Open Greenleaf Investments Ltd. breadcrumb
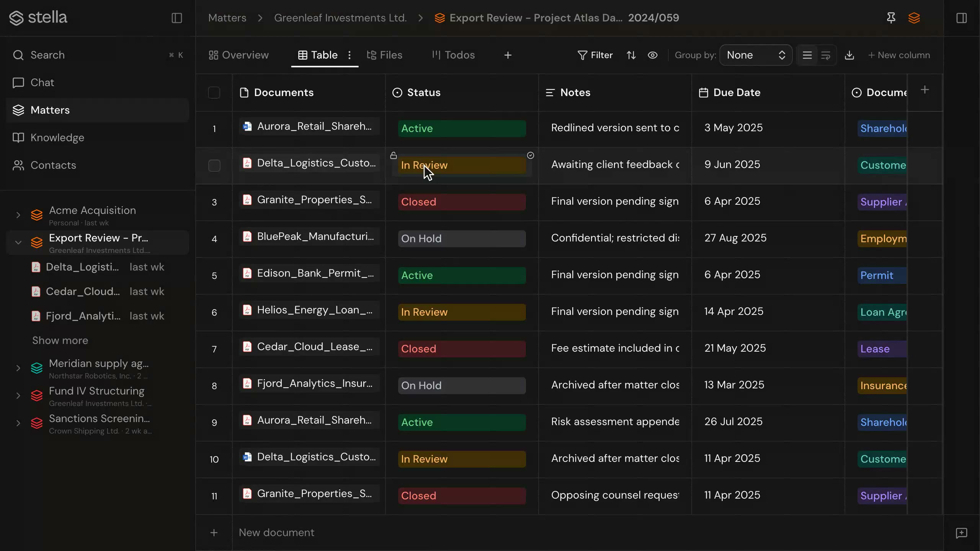980x551 pixels. [x=340, y=18]
